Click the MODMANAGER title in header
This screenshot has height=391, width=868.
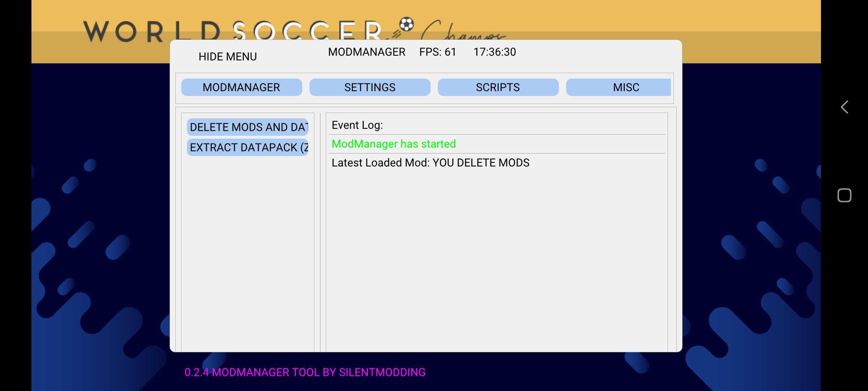click(367, 52)
